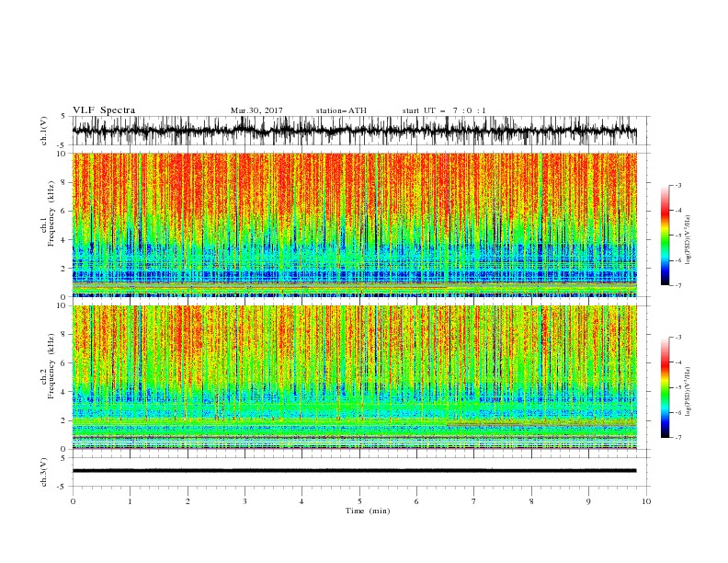Click the ch.2 spectrogram panel

(354, 377)
